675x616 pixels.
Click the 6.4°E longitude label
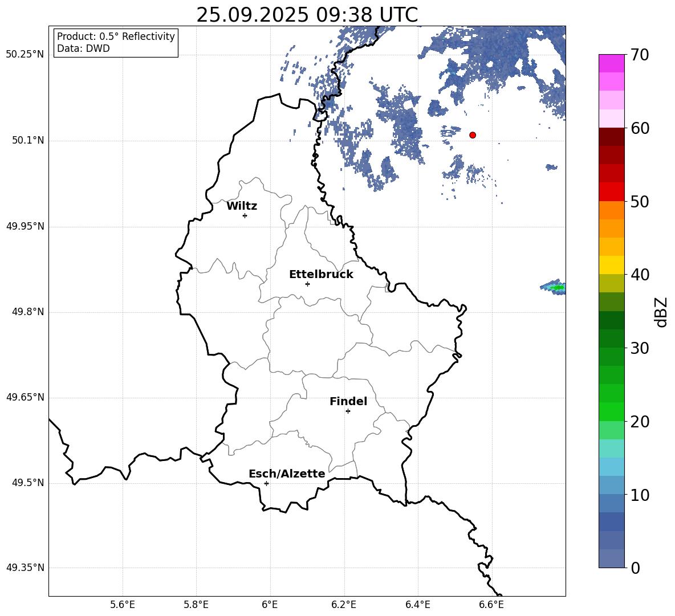(x=417, y=605)
